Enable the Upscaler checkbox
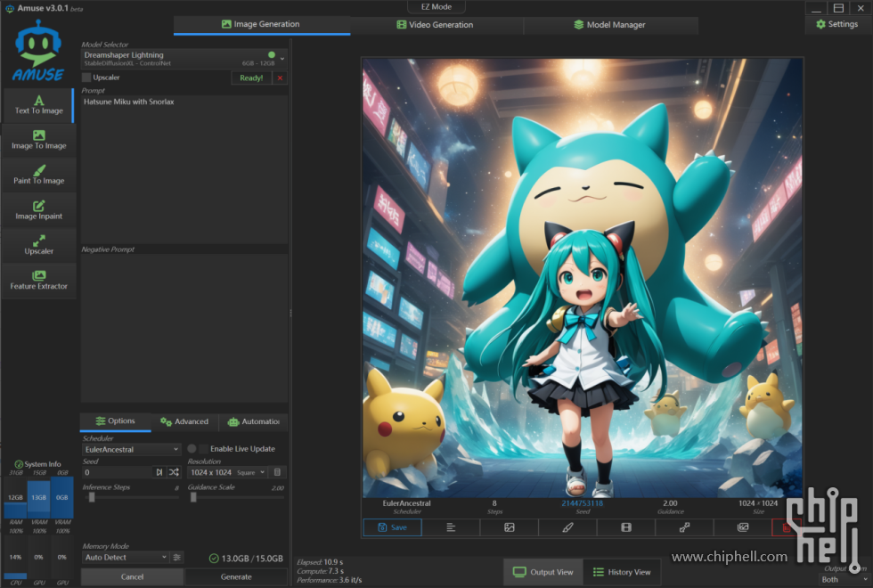Viewport: 873px width, 588px height. [86, 78]
